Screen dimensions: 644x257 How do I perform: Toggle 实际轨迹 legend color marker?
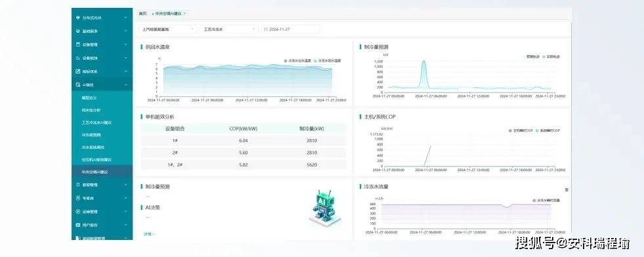pyautogui.click(x=544, y=56)
